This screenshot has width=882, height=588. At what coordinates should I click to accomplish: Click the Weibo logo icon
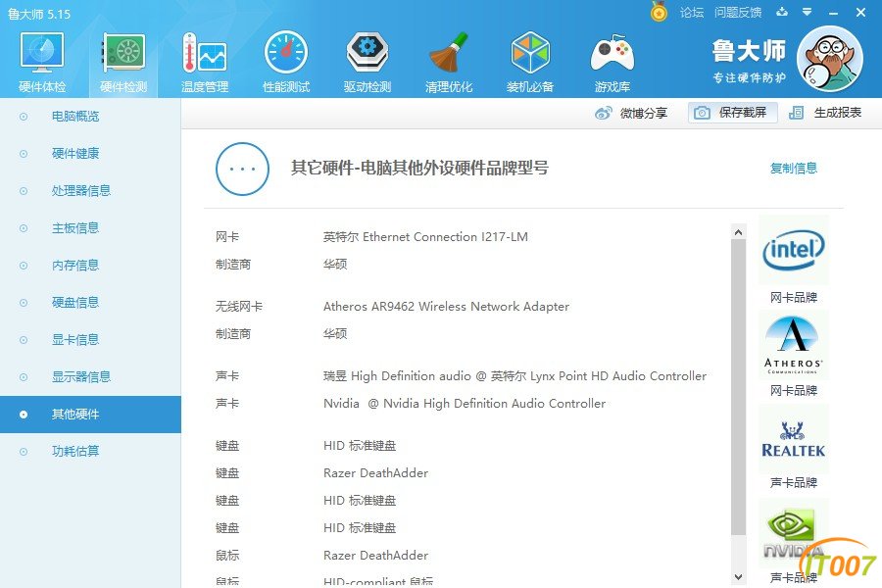pyautogui.click(x=603, y=113)
